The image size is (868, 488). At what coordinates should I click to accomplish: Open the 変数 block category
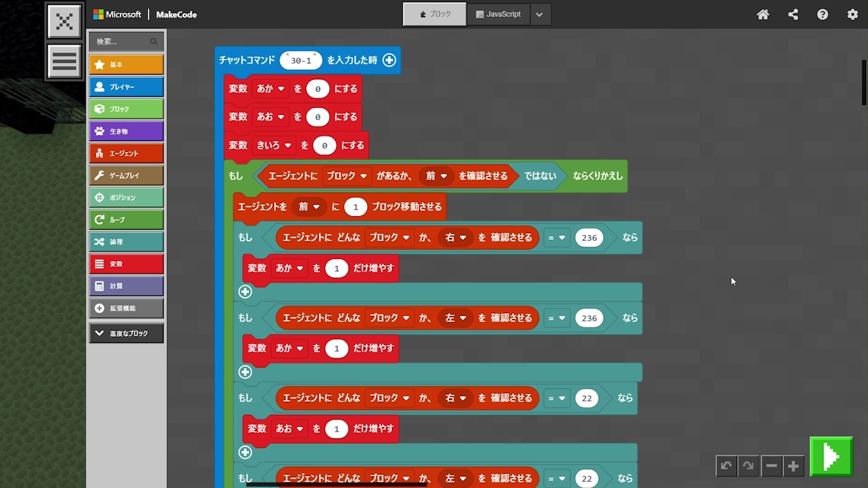point(126,264)
